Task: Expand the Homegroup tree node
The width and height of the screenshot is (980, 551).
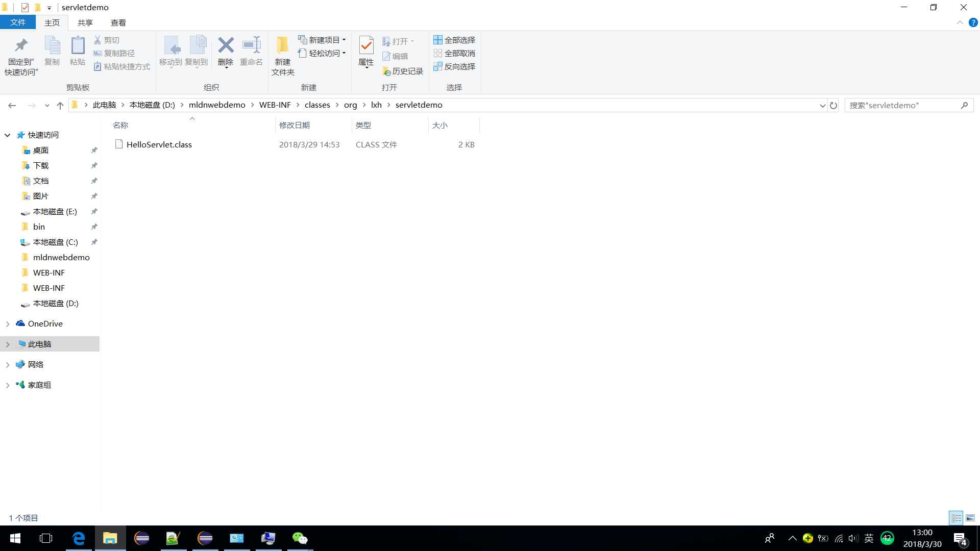Action: point(8,385)
